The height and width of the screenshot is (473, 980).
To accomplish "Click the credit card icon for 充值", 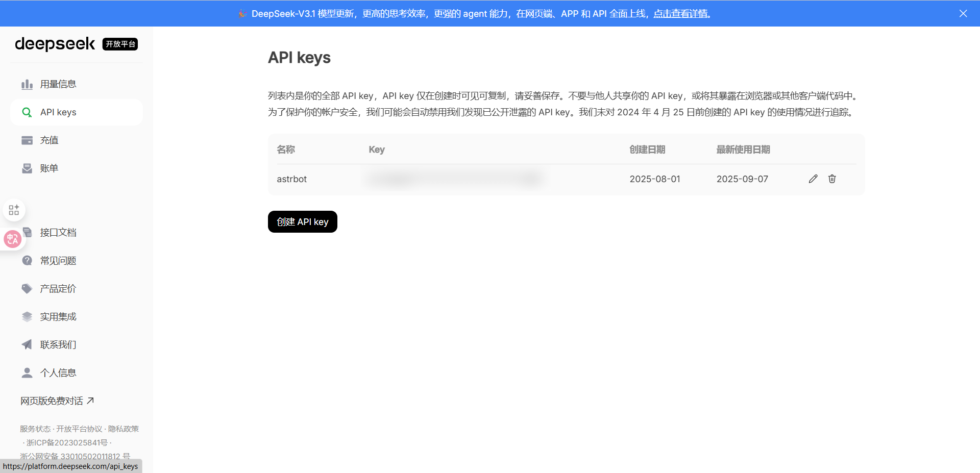I will coord(27,140).
